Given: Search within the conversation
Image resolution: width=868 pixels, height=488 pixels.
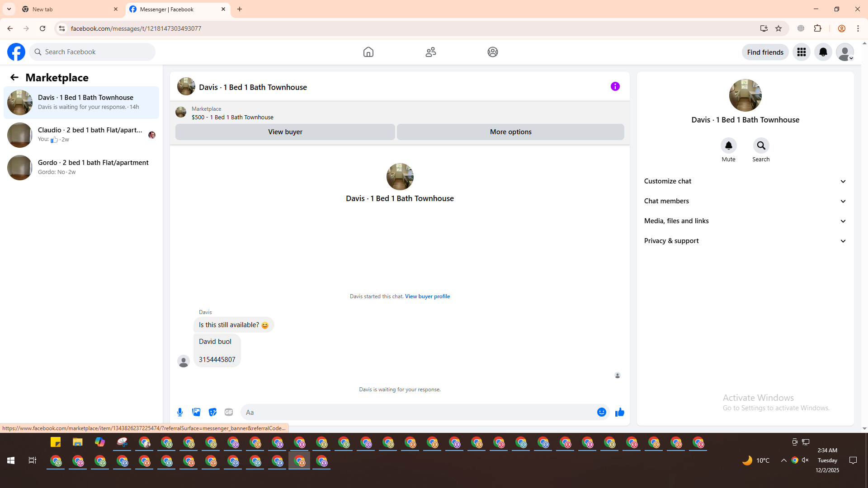Looking at the screenshot, I should pyautogui.click(x=761, y=145).
